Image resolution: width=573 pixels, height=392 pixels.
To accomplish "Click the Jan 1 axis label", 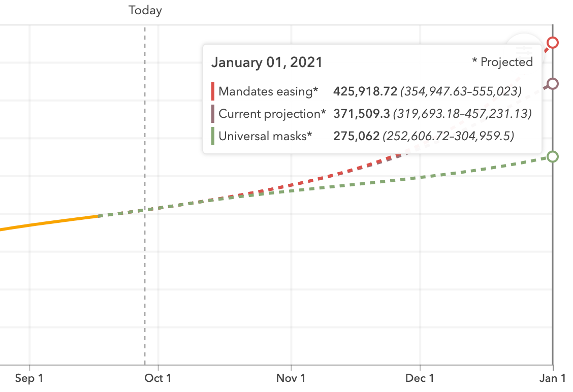I will pyautogui.click(x=552, y=378).
